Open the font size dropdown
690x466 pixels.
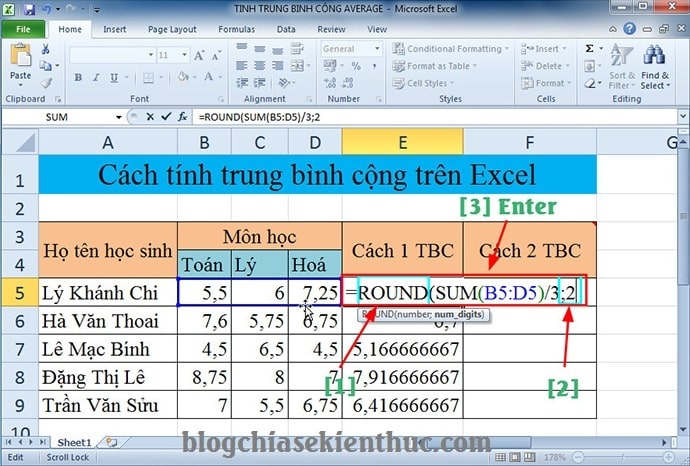click(184, 55)
